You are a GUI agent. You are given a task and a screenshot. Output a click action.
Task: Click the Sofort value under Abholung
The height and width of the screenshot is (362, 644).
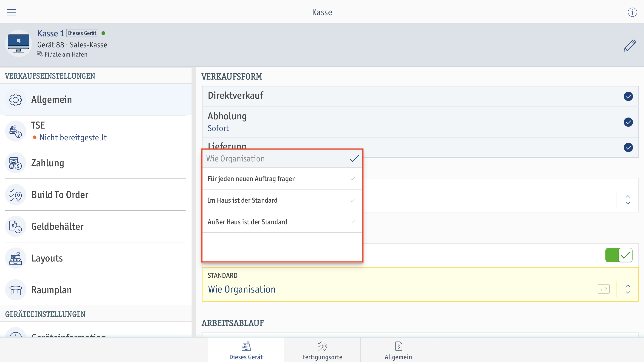point(218,128)
